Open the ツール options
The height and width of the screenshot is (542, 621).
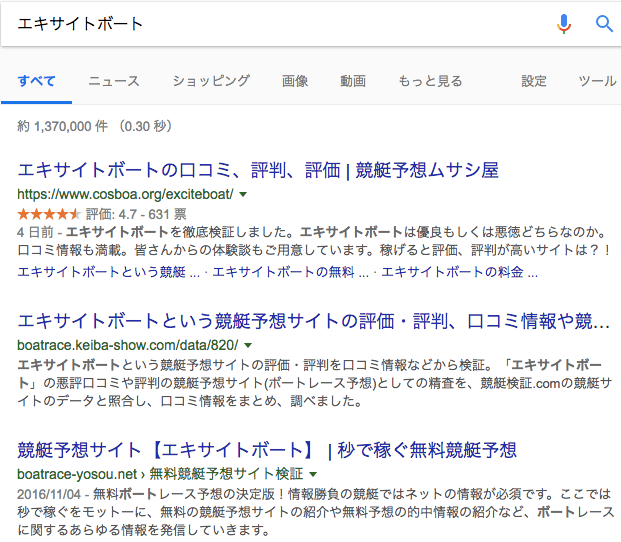point(597,81)
